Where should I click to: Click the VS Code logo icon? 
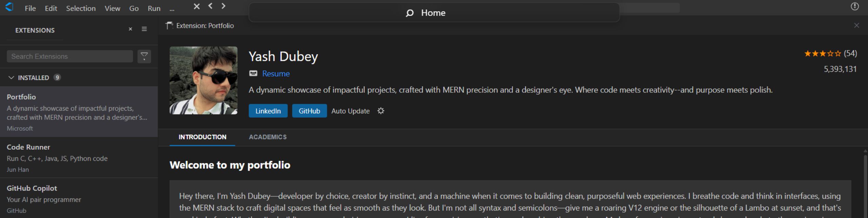(x=9, y=7)
